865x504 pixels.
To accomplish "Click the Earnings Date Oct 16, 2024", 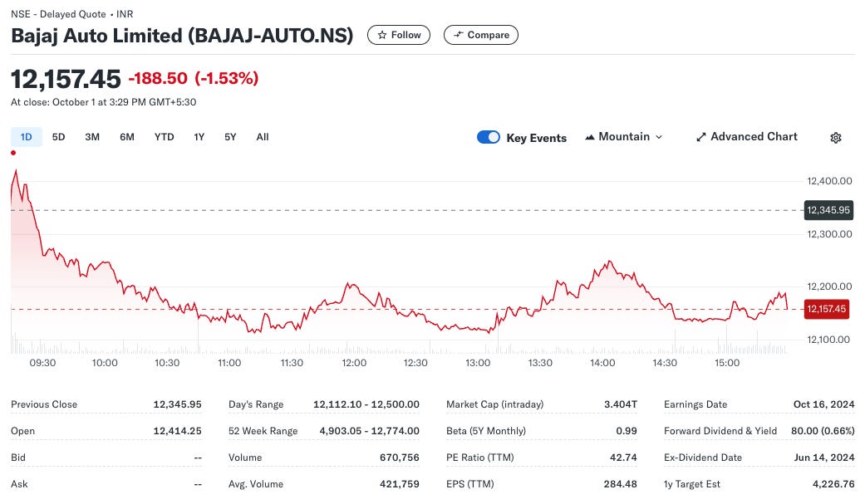I will [x=823, y=404].
